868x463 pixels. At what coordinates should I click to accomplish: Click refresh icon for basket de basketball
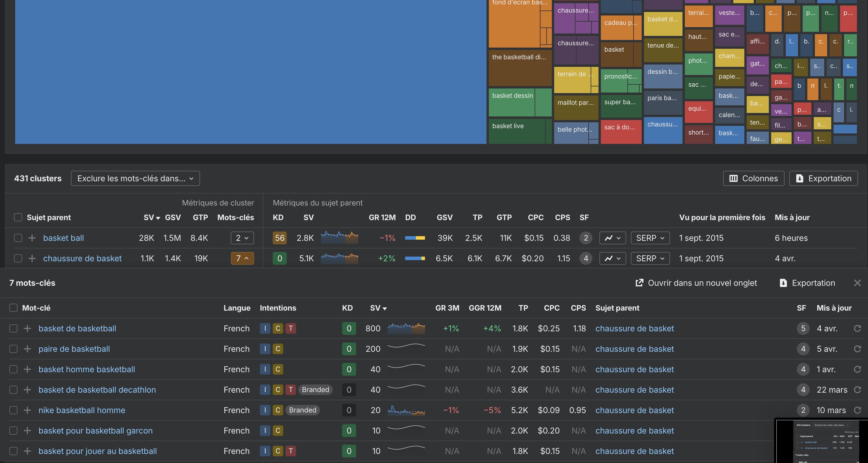tap(857, 328)
